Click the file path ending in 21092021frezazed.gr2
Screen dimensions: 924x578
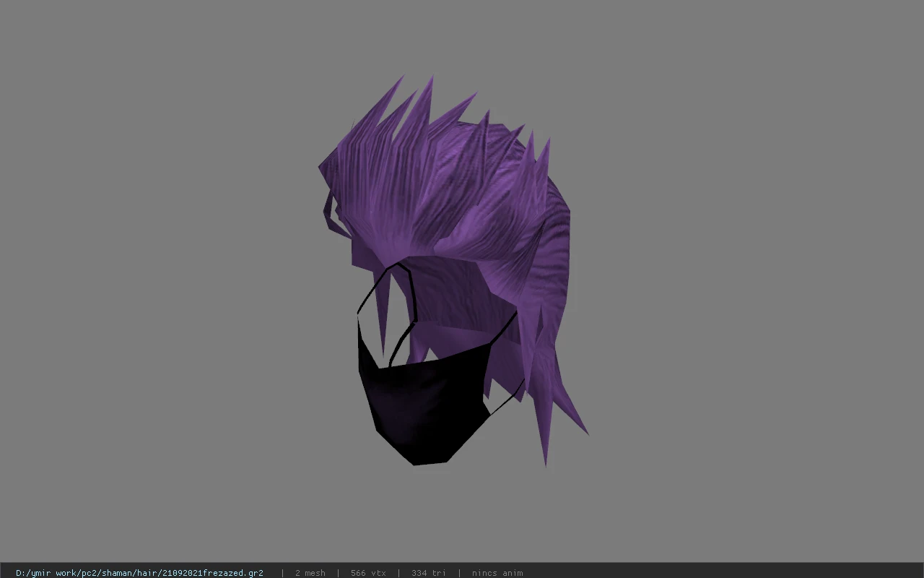coord(139,573)
